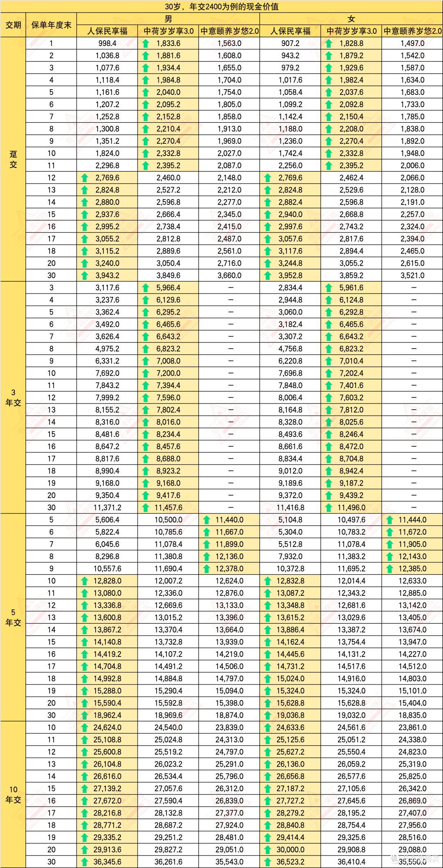Click green up arrow beside 36,345.6

tap(84, 862)
